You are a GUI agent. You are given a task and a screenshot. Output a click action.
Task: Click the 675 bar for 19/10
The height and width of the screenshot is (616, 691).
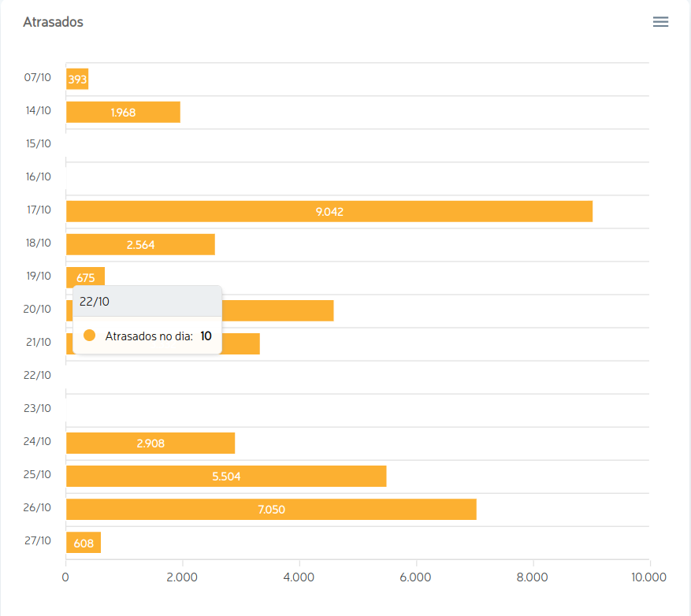point(84,276)
